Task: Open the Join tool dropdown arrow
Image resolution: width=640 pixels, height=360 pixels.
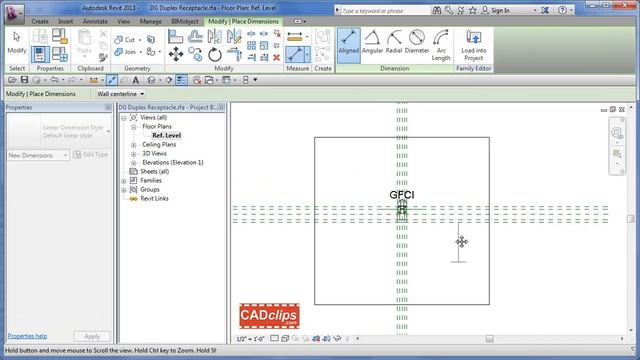Action: coord(140,52)
